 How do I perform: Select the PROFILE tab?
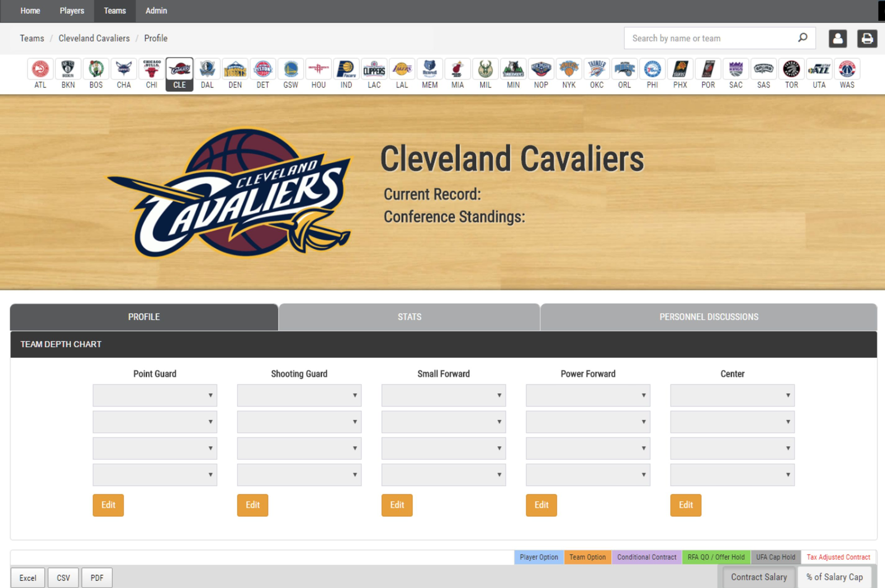(x=144, y=317)
